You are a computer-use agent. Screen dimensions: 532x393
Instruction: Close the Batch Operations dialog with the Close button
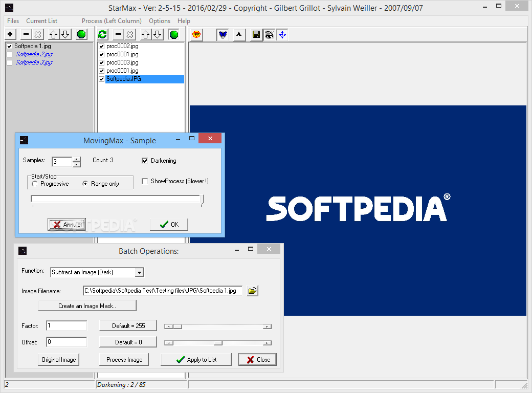(x=257, y=360)
